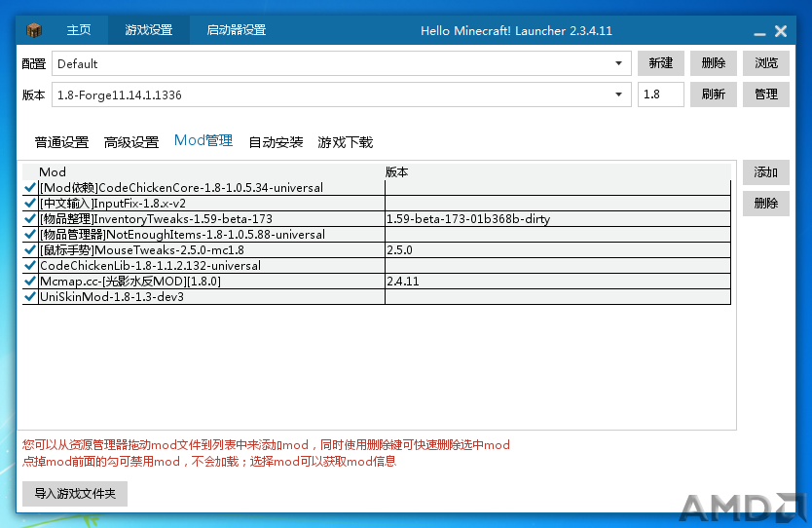Select the InventoryTweaks-1.59-beta-173 row
812x528 pixels.
click(377, 218)
